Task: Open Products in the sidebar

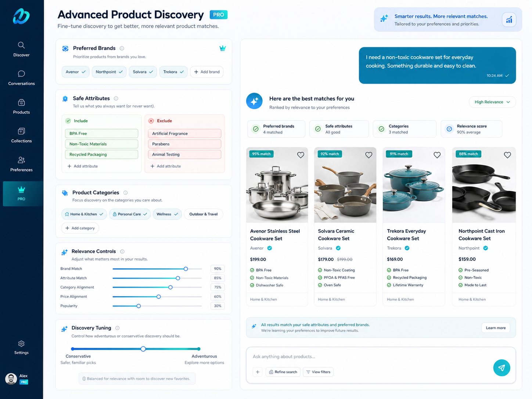Action: 21,107
